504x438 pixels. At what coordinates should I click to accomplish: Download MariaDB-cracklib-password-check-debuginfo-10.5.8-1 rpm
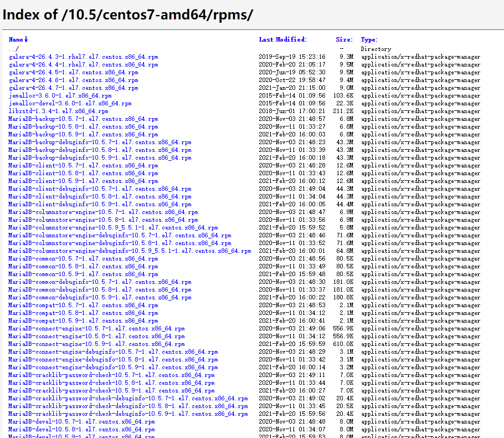pyautogui.click(x=128, y=406)
